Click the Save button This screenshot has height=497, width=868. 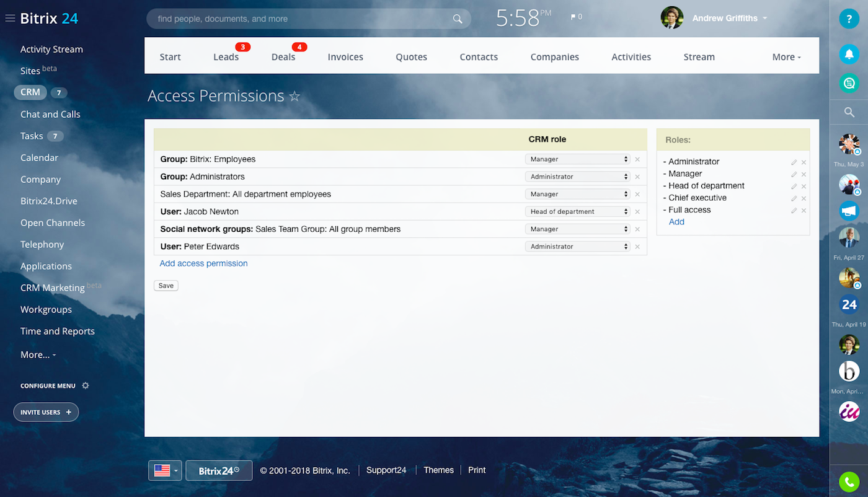166,286
